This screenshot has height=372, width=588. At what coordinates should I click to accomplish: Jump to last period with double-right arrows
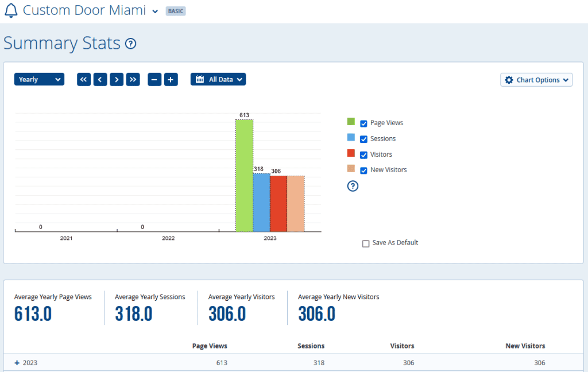tap(133, 80)
